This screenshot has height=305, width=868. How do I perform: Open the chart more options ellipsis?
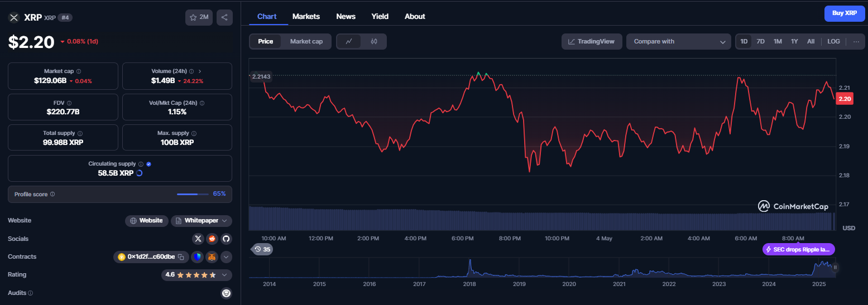point(856,41)
